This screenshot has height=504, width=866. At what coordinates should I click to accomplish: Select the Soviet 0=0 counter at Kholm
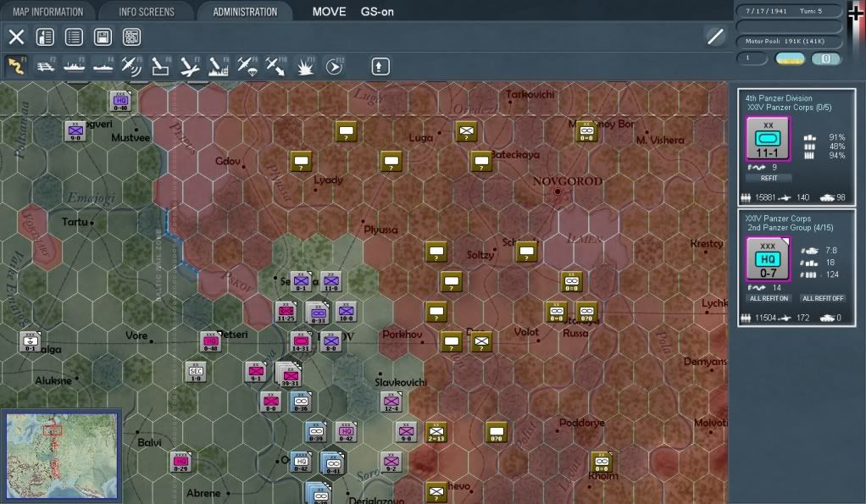pos(602,462)
